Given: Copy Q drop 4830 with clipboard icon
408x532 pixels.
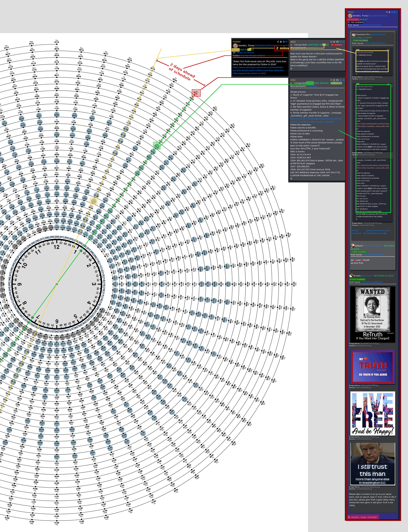Looking at the screenshot, I should click(x=334, y=42).
